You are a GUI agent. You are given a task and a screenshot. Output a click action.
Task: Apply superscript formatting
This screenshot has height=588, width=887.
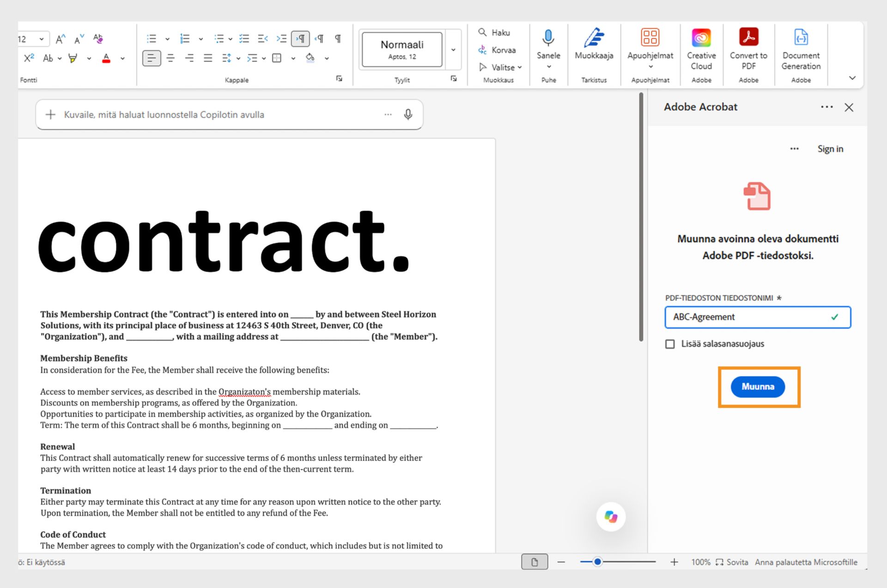point(29,58)
